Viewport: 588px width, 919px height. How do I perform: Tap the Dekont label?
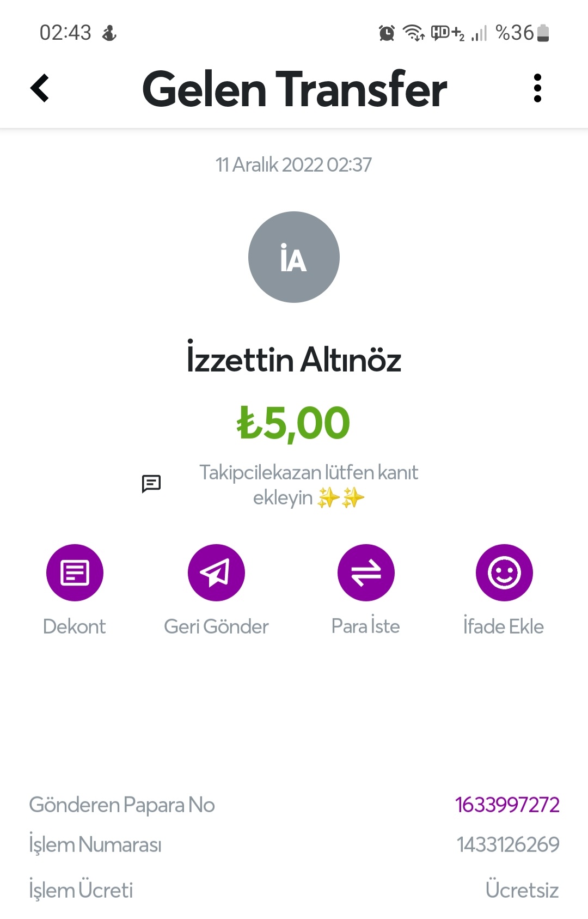[75, 626]
